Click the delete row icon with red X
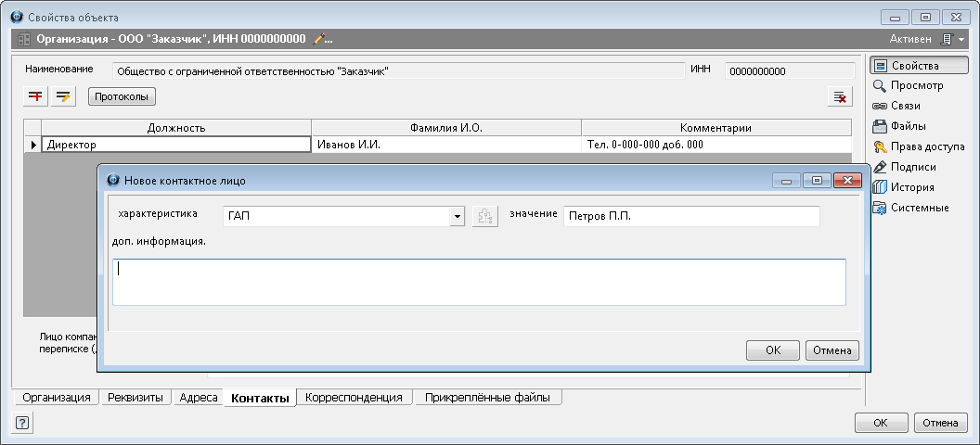Screen dimensions: 980x445 pos(839,96)
